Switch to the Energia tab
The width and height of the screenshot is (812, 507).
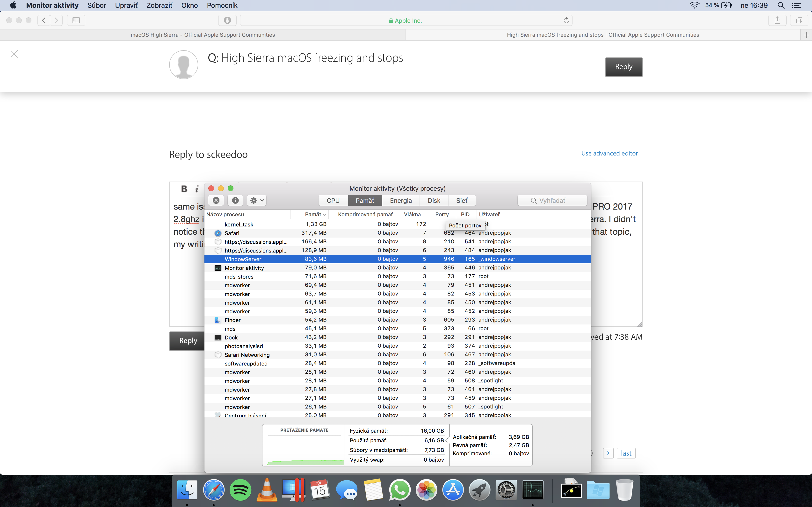401,200
